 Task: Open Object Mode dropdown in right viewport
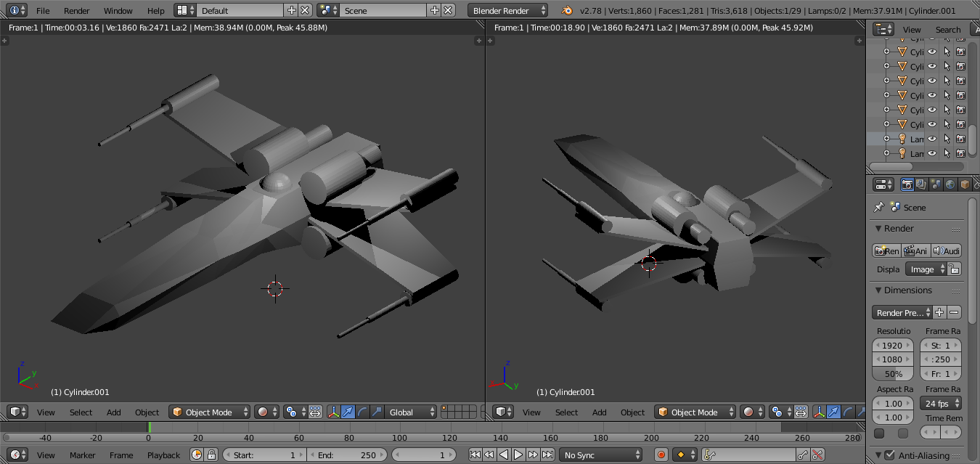click(695, 412)
